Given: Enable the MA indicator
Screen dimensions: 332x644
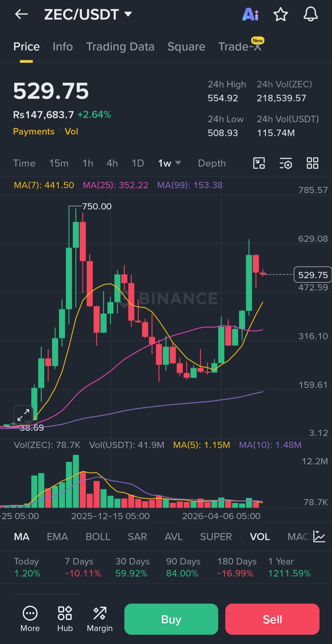Looking at the screenshot, I should 22,536.
